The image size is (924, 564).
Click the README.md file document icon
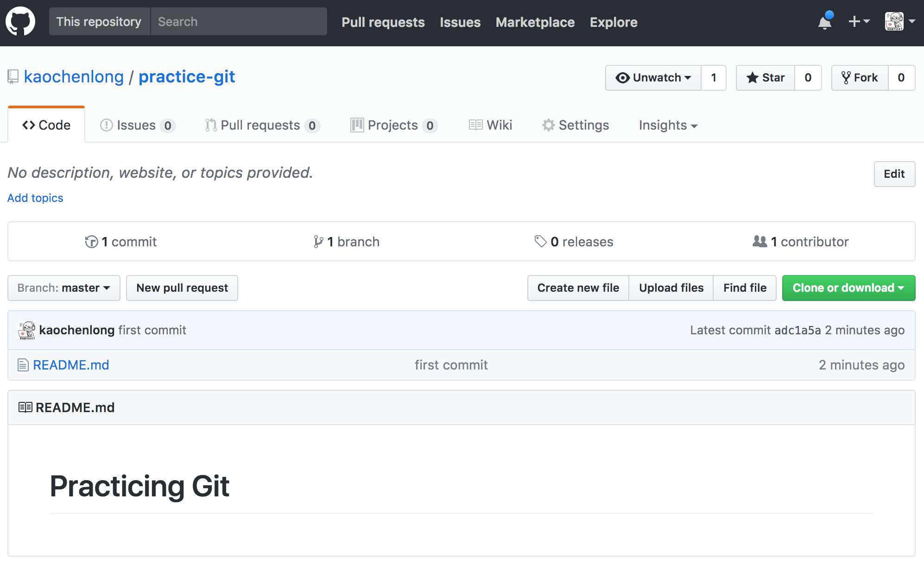point(22,365)
